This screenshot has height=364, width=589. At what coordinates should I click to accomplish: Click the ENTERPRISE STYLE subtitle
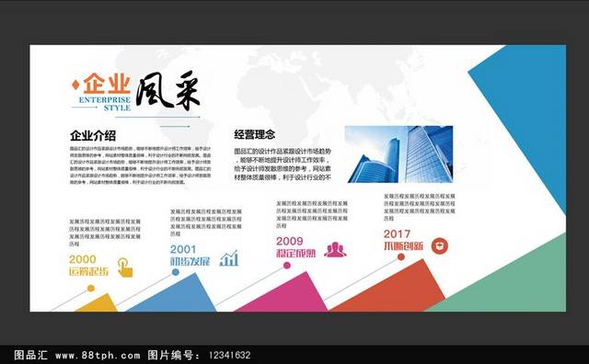105,104
